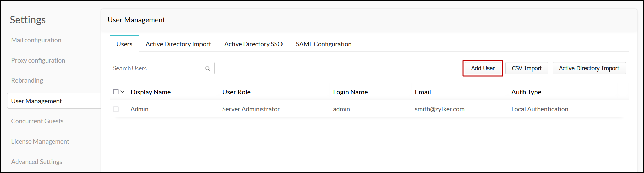Open the Active Directory SSO tab

click(x=253, y=44)
